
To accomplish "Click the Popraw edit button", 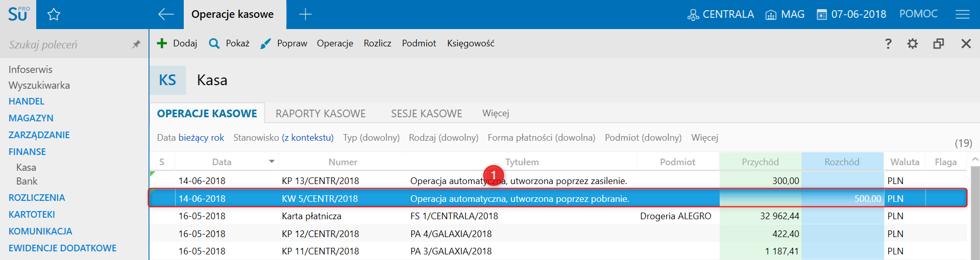I will pyautogui.click(x=284, y=44).
